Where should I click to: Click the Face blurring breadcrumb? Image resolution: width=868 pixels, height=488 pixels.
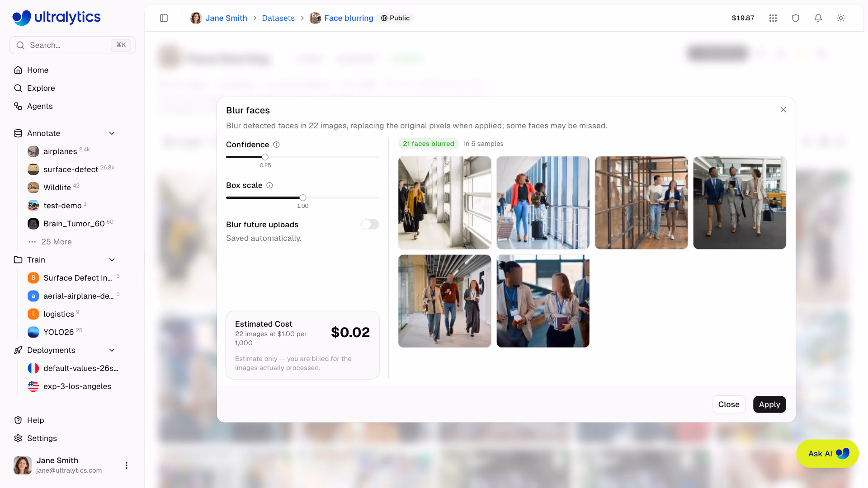coord(349,18)
